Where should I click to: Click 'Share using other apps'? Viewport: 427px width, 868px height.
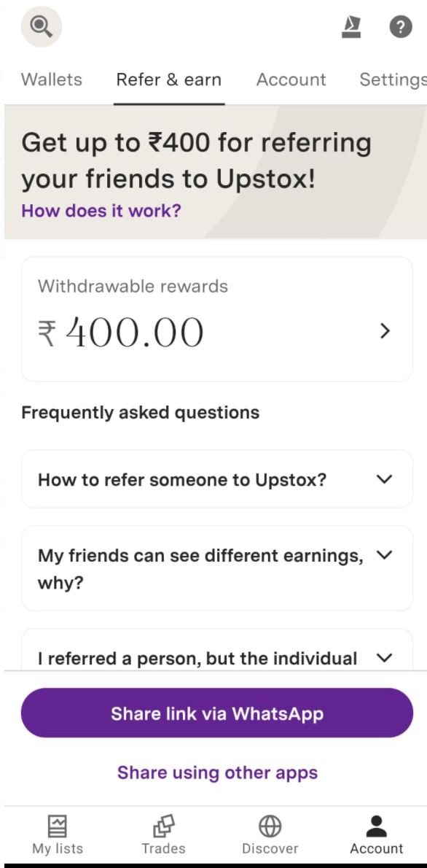tap(216, 772)
